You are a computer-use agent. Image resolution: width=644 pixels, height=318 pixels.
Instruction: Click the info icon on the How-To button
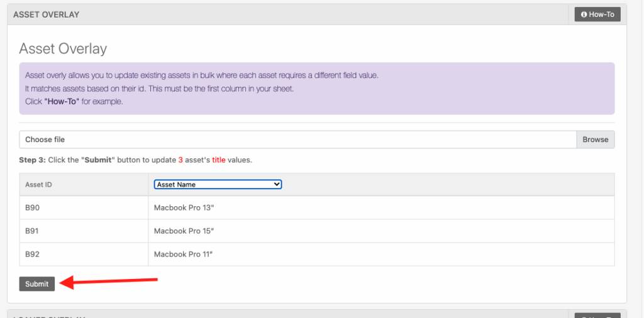584,14
